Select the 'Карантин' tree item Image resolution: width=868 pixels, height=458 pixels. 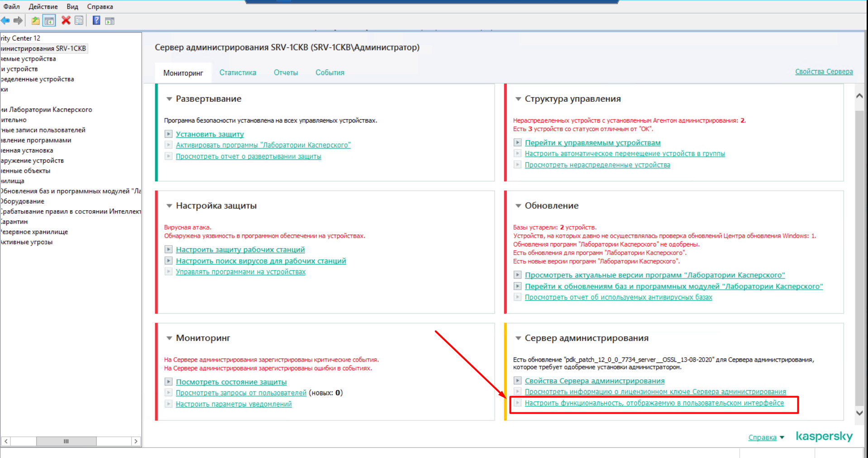14,222
